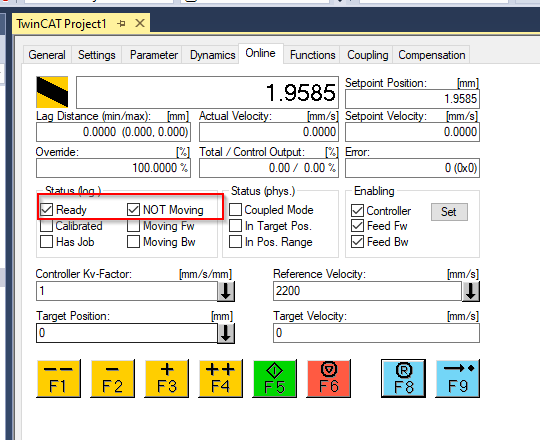Start axis motion with green F5 button

click(x=274, y=378)
